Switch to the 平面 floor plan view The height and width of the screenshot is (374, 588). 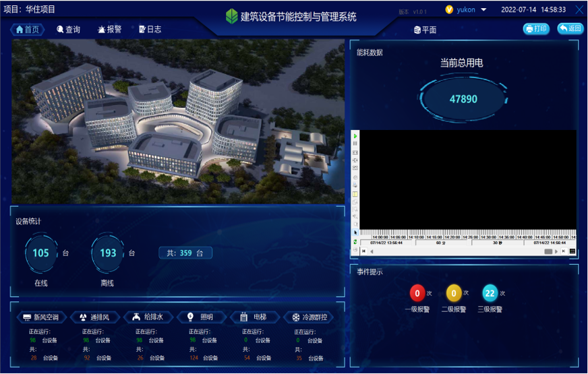pos(425,30)
